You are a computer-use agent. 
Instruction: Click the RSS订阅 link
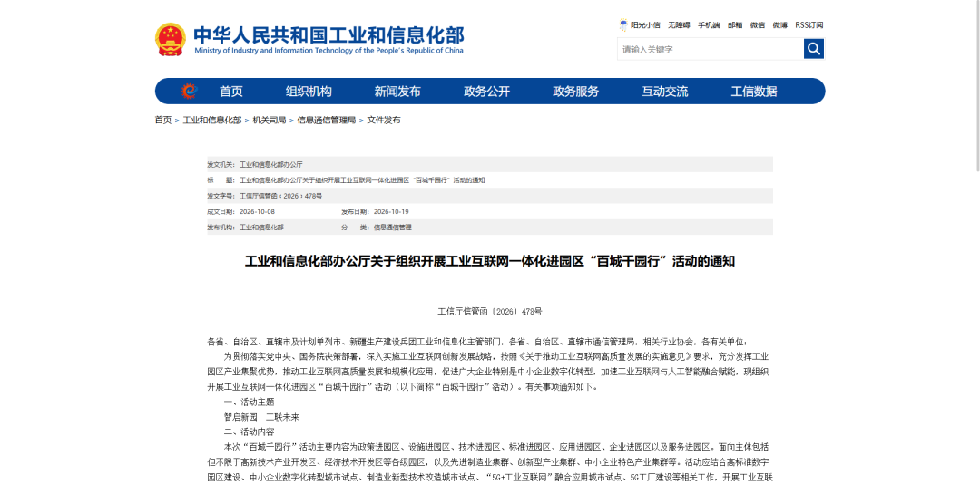click(x=809, y=25)
